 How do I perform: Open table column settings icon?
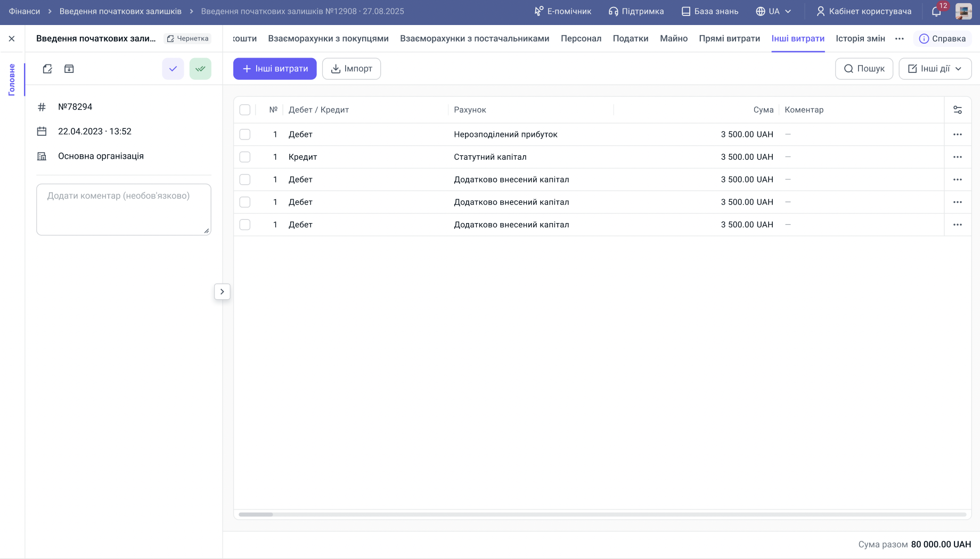pos(957,110)
